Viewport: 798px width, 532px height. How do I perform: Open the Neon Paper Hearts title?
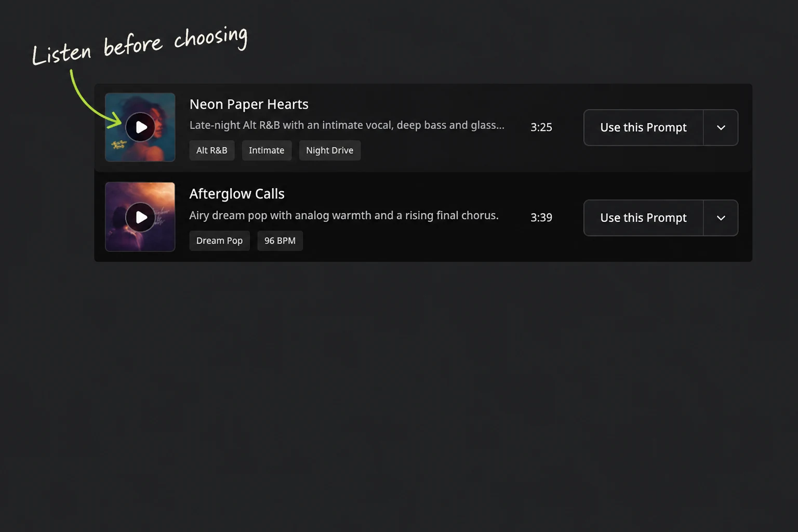(x=249, y=104)
